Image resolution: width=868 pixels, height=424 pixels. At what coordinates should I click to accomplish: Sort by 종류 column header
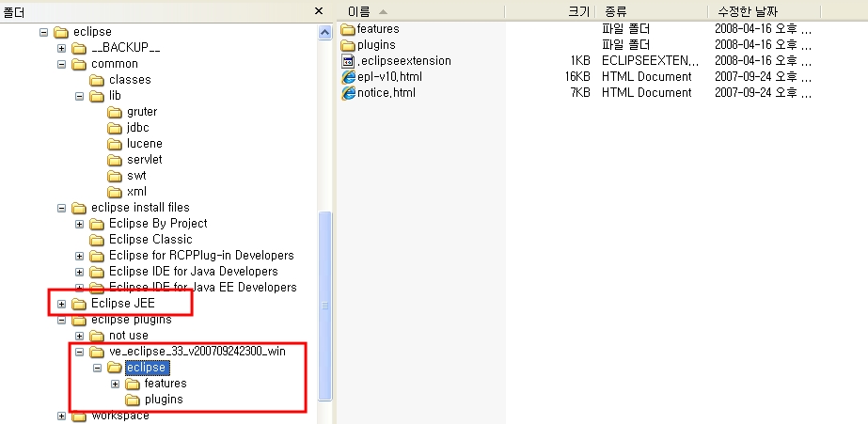(651, 11)
